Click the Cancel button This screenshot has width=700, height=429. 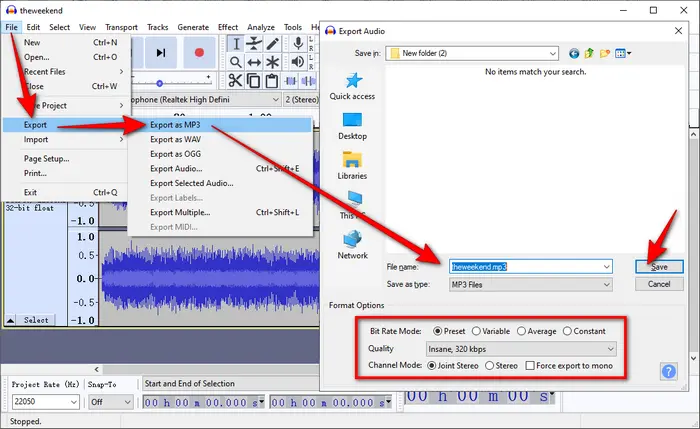[659, 284]
